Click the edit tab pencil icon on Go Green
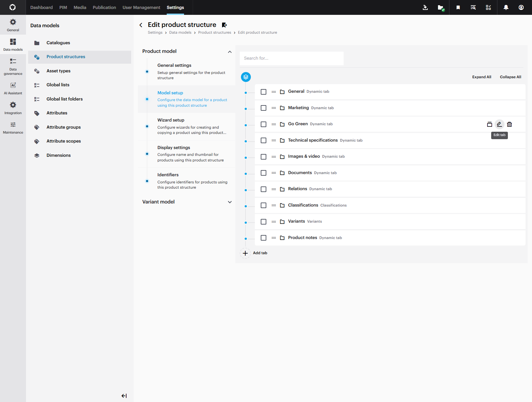 coord(499,124)
